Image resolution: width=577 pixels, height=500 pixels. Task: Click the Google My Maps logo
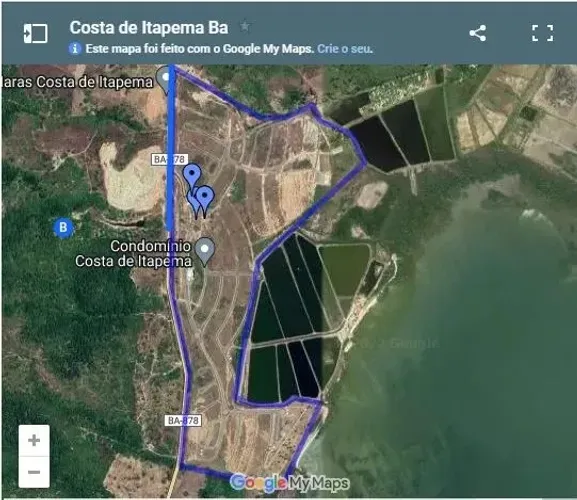click(x=289, y=483)
